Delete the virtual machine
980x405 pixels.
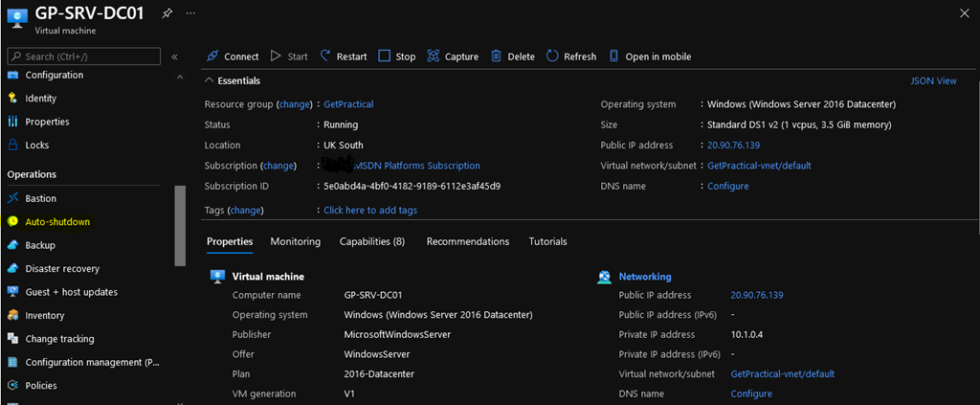[513, 56]
